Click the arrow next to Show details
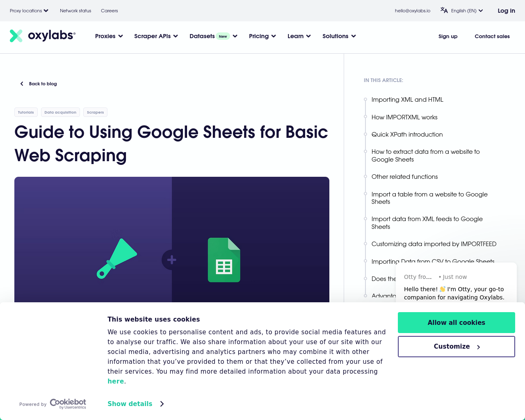 coord(162,404)
